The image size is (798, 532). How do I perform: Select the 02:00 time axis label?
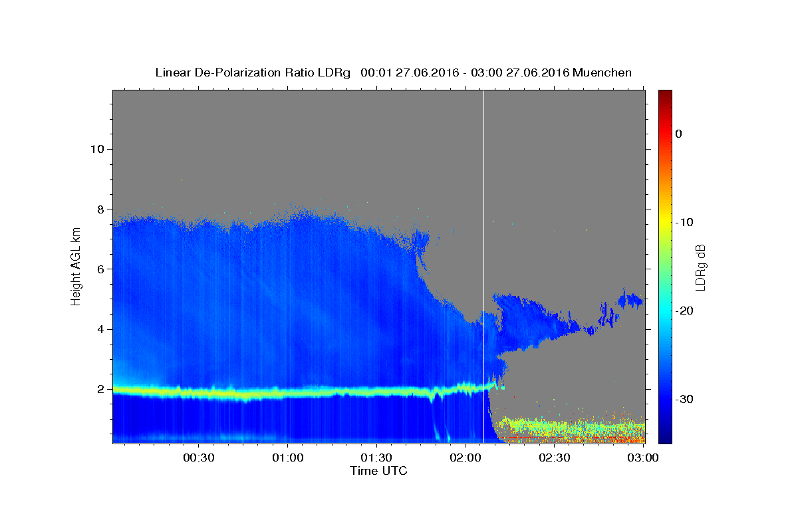point(465,458)
